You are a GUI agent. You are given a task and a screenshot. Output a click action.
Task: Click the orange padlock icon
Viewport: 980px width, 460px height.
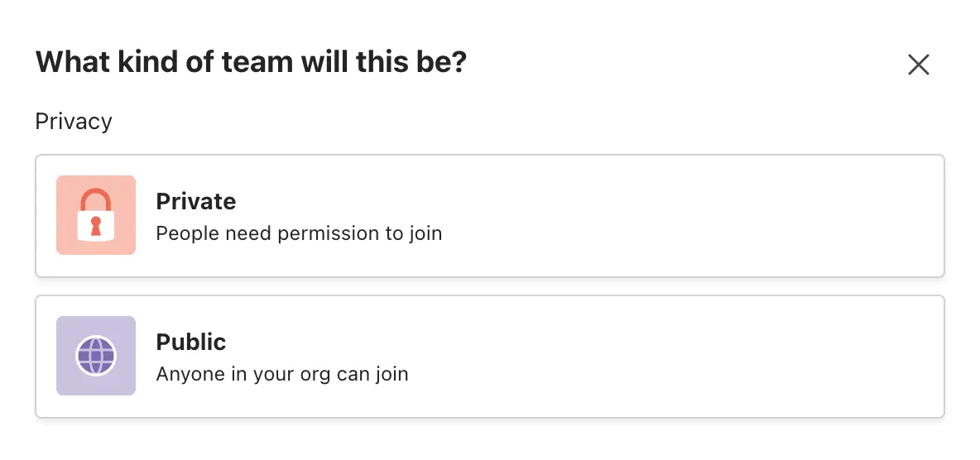[x=96, y=215]
